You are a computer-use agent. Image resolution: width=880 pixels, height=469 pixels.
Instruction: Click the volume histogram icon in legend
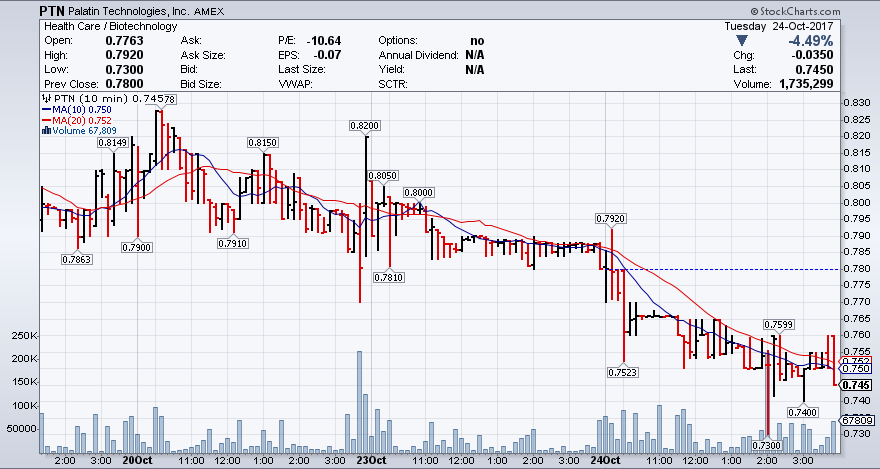[44, 130]
